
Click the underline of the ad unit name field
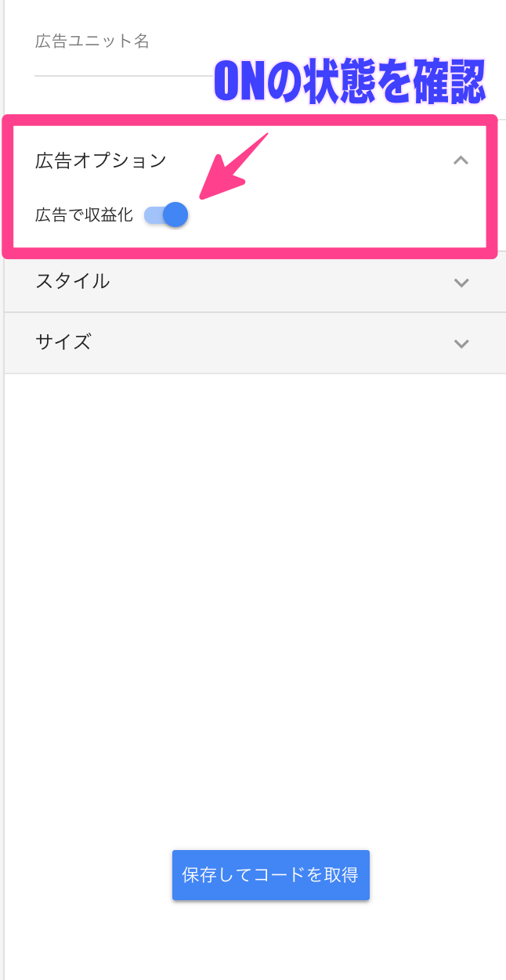125,76
